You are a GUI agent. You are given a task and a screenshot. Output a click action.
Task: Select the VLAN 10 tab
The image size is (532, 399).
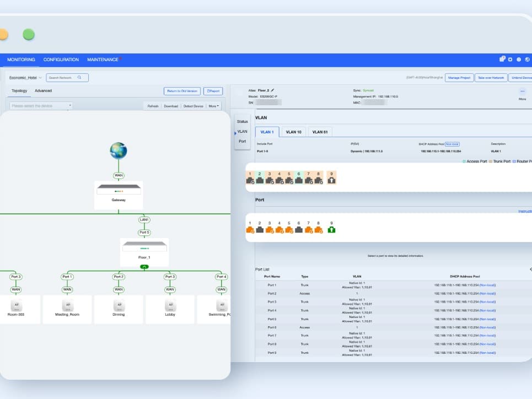point(293,132)
